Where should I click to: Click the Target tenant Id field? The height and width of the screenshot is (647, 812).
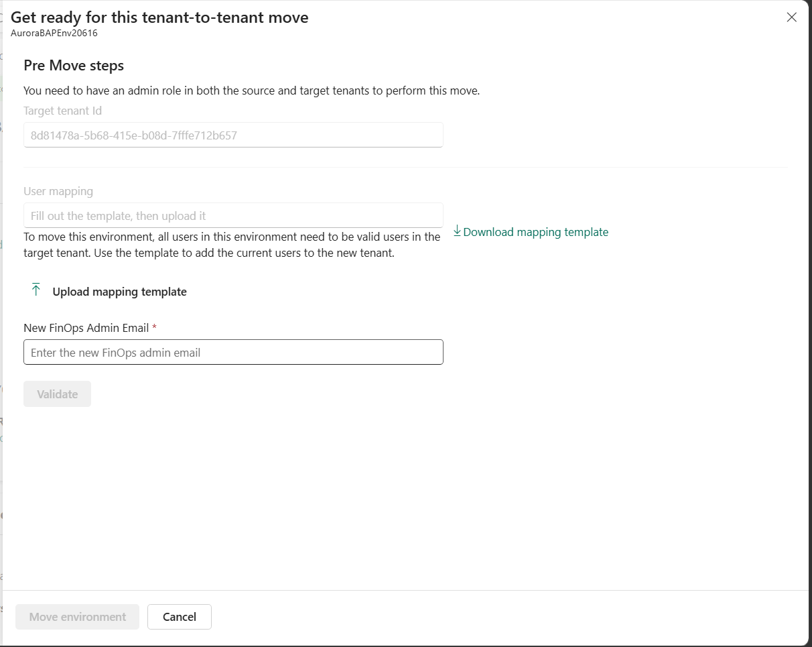click(233, 135)
